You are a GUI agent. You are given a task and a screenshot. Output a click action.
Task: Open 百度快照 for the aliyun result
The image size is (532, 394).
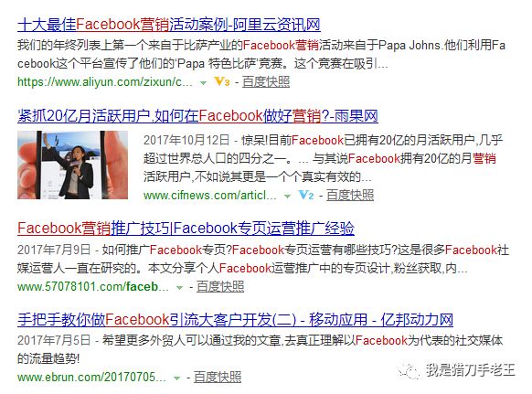click(x=266, y=81)
